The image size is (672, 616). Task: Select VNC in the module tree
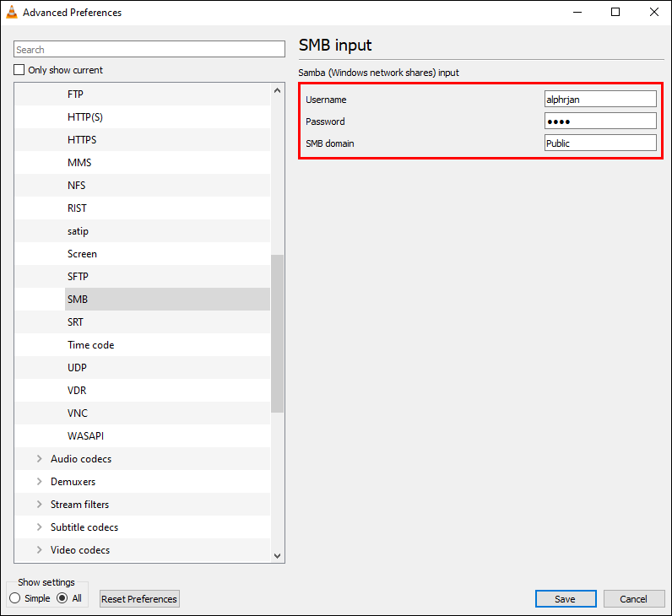[77, 413]
